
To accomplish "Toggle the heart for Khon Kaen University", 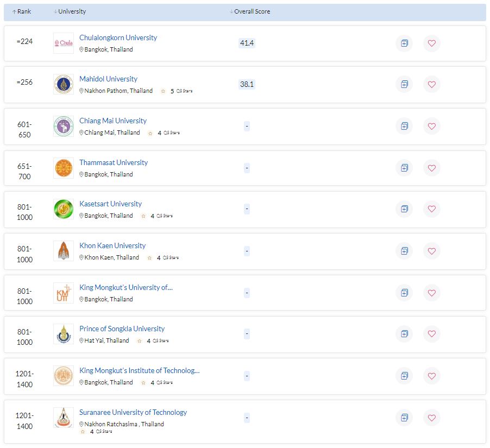I will tap(431, 251).
